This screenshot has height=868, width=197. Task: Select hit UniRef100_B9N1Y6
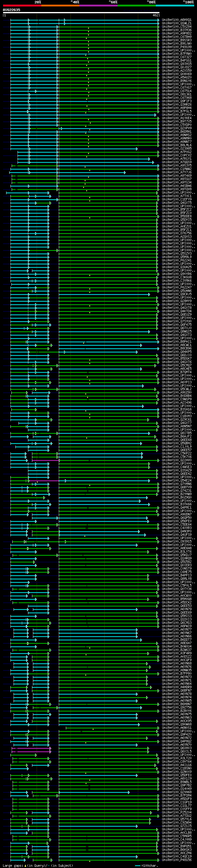(x=177, y=81)
